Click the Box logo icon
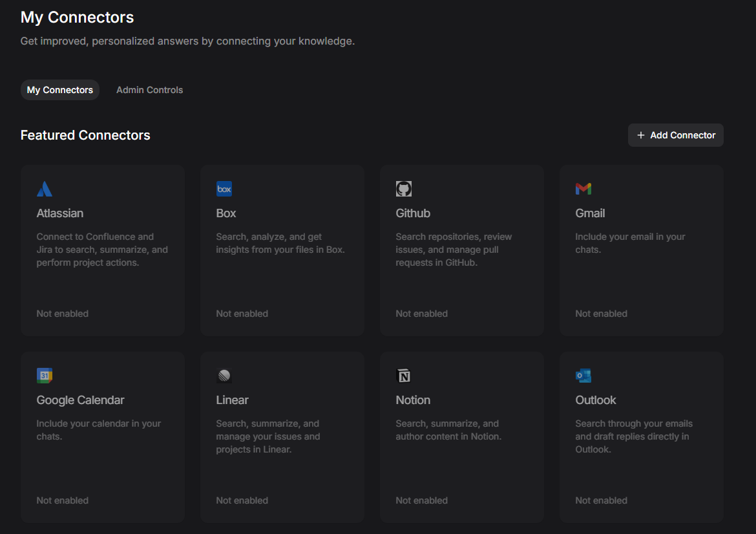This screenshot has width=756, height=534. click(224, 189)
